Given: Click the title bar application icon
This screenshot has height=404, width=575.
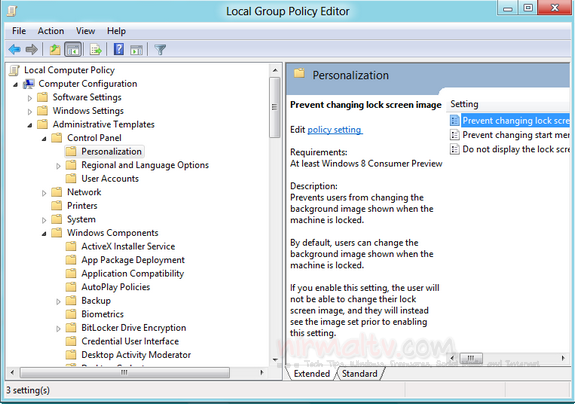Looking at the screenshot, I should pyautogui.click(x=12, y=11).
